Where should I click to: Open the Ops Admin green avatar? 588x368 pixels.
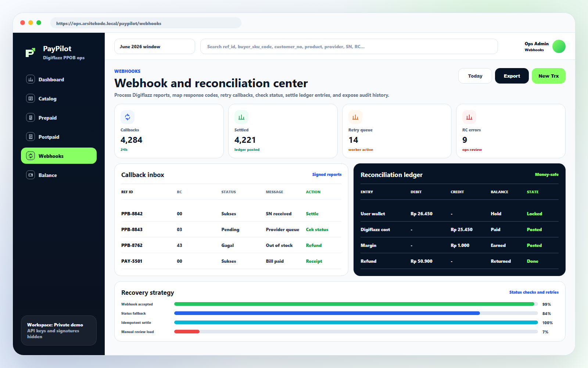click(x=559, y=46)
